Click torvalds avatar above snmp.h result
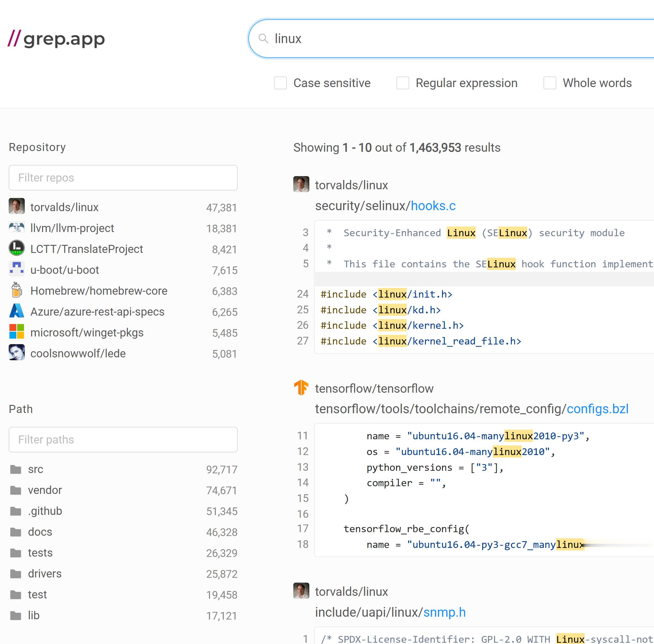The height and width of the screenshot is (644, 654). click(x=301, y=591)
